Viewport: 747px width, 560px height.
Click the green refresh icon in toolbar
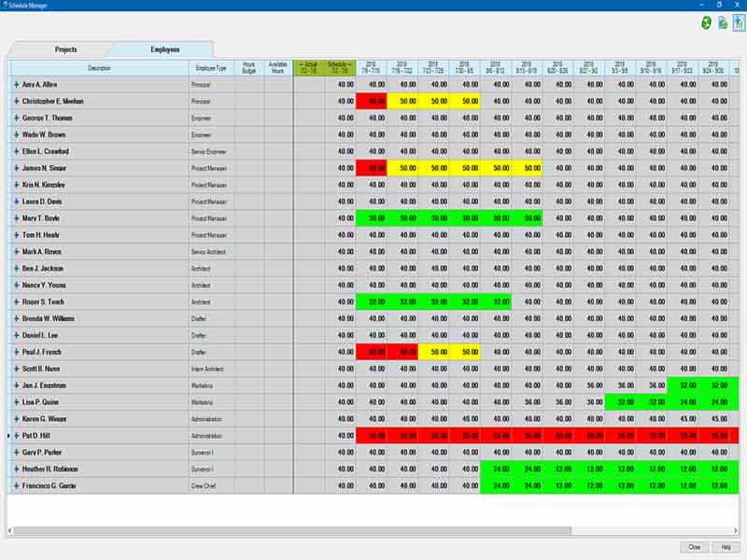[x=707, y=22]
